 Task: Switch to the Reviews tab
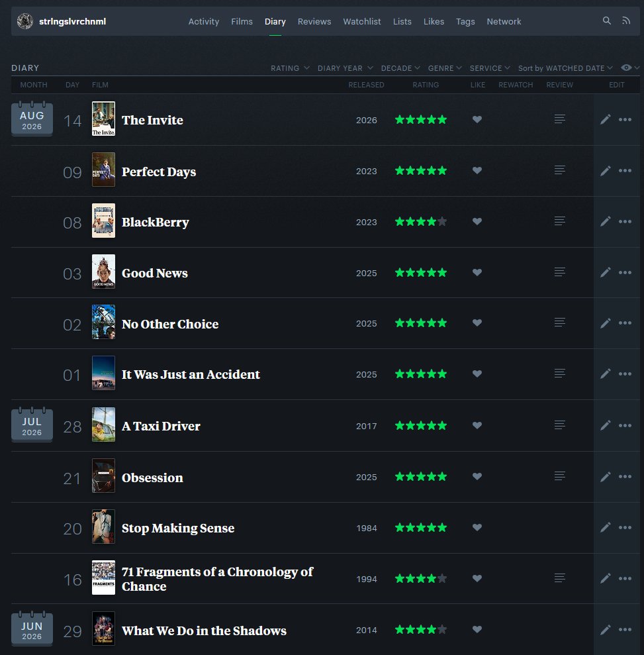click(314, 21)
